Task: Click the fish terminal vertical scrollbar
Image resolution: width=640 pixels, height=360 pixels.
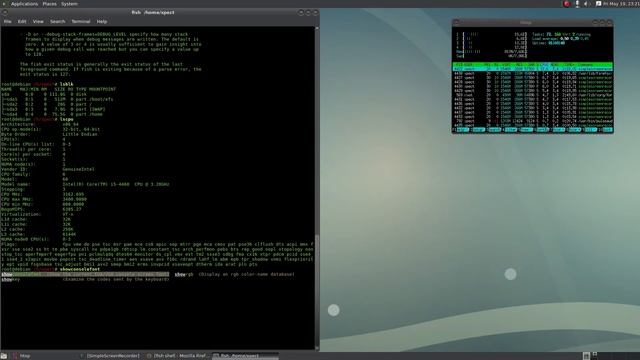Action: point(317,188)
